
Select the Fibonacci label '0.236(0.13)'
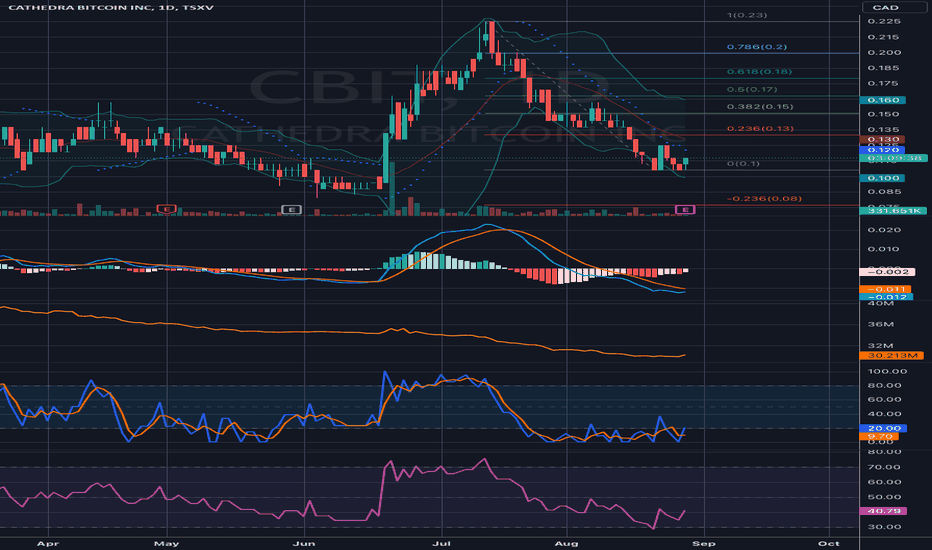(x=760, y=128)
